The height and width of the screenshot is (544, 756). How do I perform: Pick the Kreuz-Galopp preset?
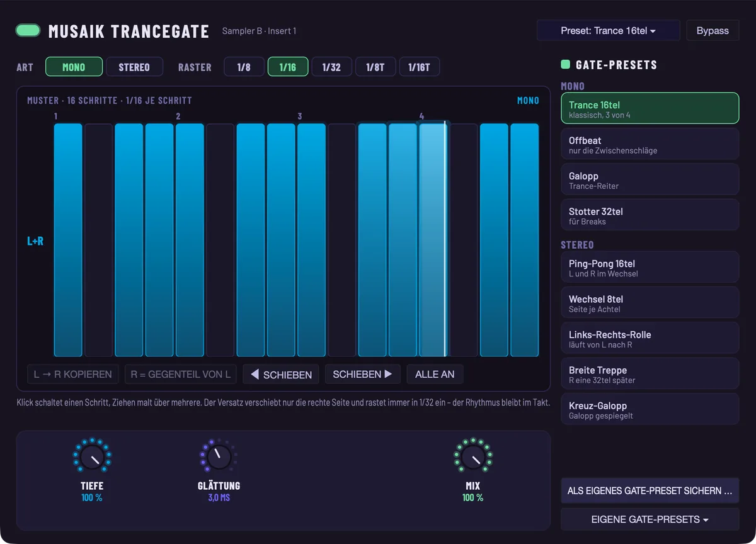(650, 409)
